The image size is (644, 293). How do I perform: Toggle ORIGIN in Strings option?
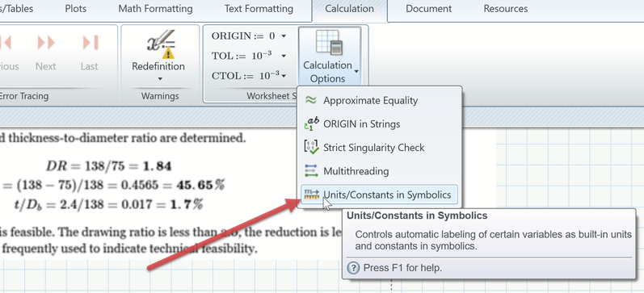coord(379,124)
